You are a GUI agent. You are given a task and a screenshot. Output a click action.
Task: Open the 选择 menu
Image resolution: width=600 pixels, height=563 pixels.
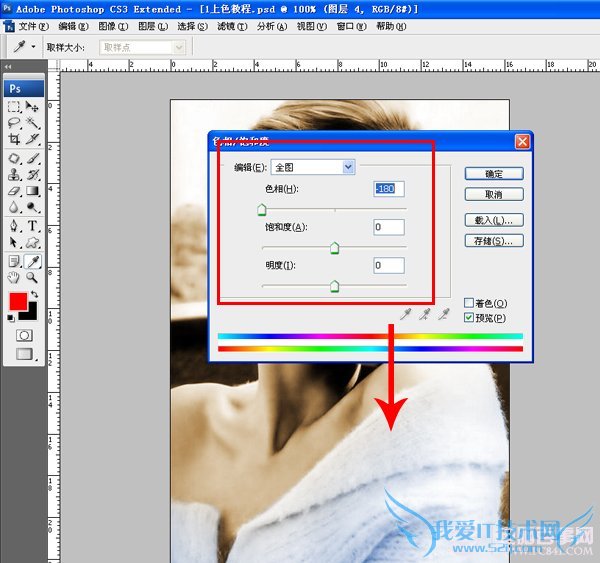pyautogui.click(x=192, y=26)
